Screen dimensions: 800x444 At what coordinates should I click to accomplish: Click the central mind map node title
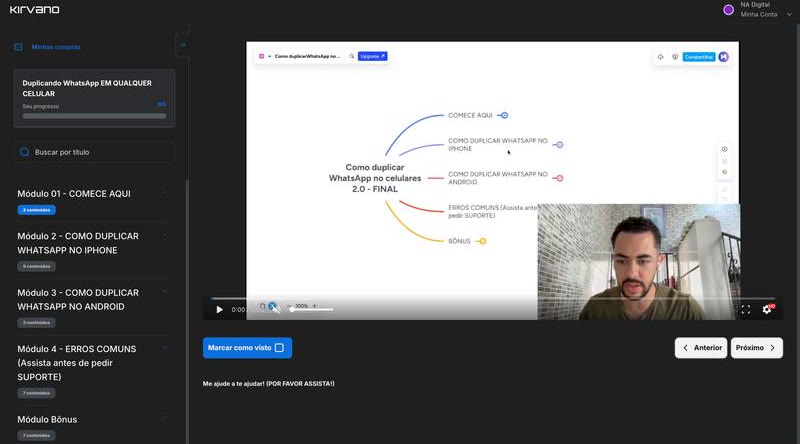[375, 178]
